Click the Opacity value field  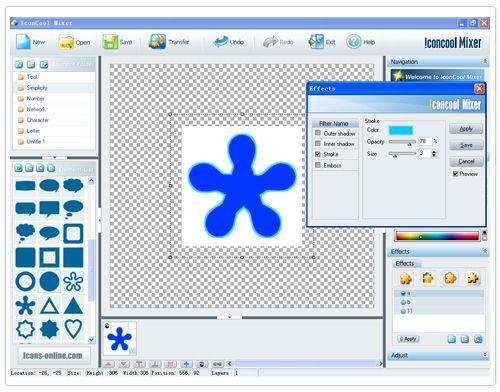[x=424, y=141]
